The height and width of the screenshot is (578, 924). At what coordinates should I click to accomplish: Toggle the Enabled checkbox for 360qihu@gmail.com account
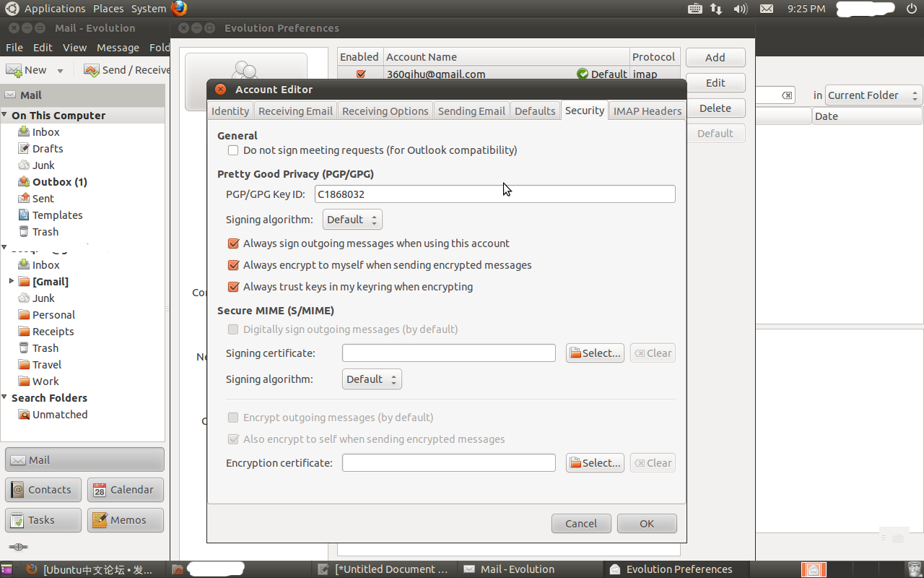[x=361, y=74]
